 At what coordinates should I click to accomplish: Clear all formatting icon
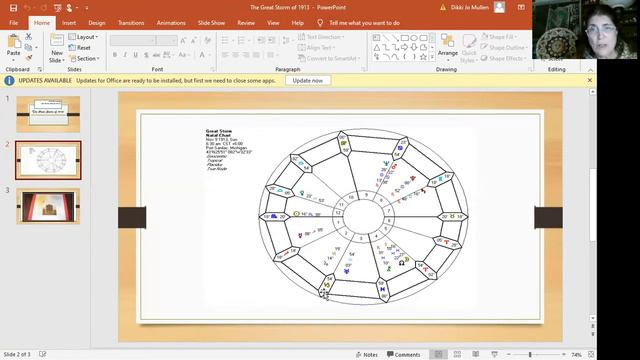(x=208, y=40)
